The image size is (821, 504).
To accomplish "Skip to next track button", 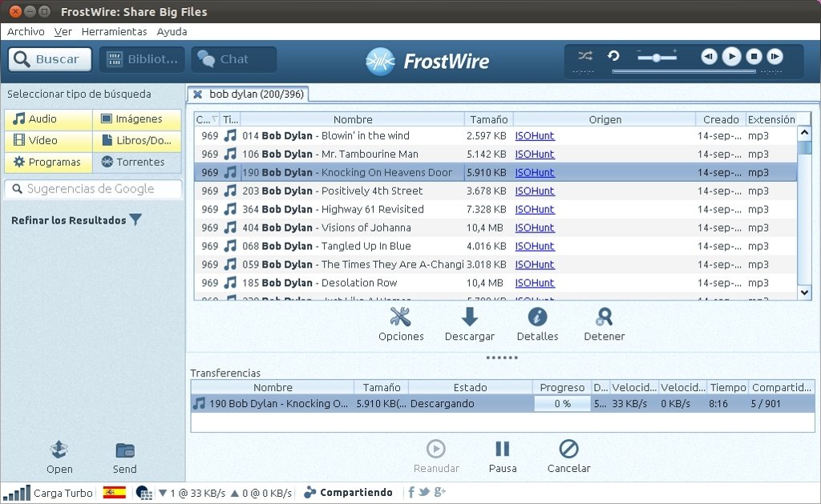I will 775,56.
